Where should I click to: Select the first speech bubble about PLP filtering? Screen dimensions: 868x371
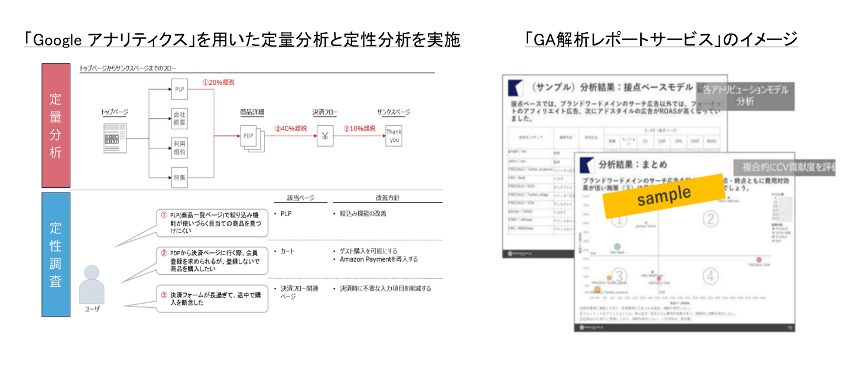point(212,223)
